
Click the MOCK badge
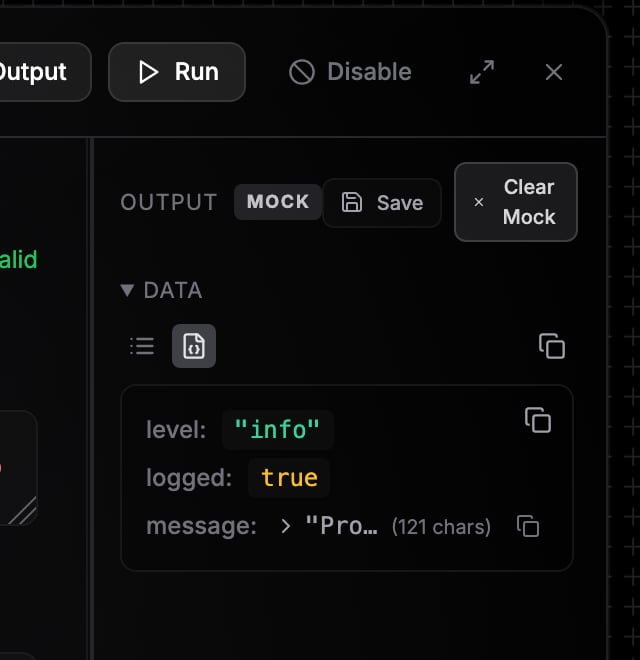point(278,202)
